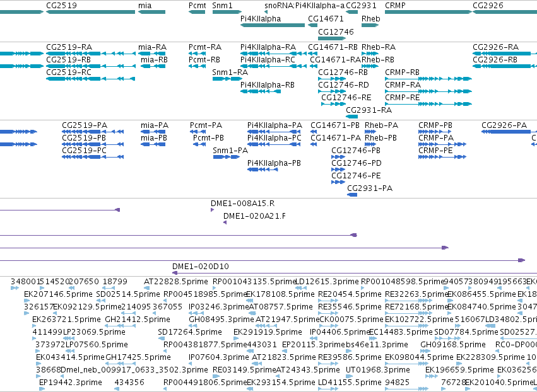Click the CG2926-RA transcript label

point(496,47)
